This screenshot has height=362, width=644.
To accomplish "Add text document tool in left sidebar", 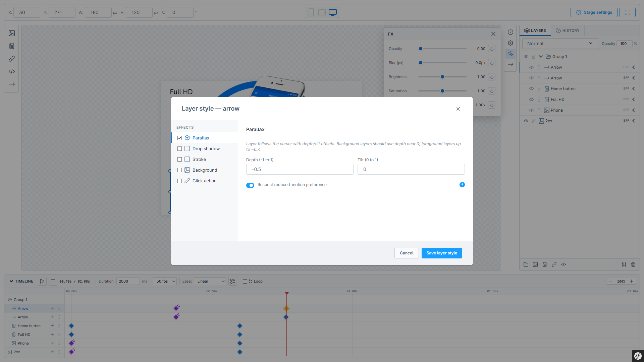I will click(x=12, y=46).
